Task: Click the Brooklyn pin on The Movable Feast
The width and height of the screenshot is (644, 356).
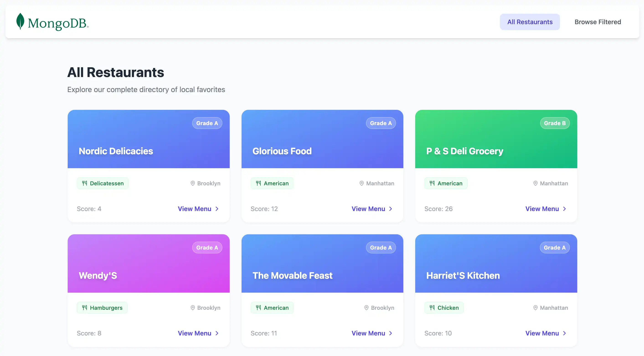Action: click(366, 307)
